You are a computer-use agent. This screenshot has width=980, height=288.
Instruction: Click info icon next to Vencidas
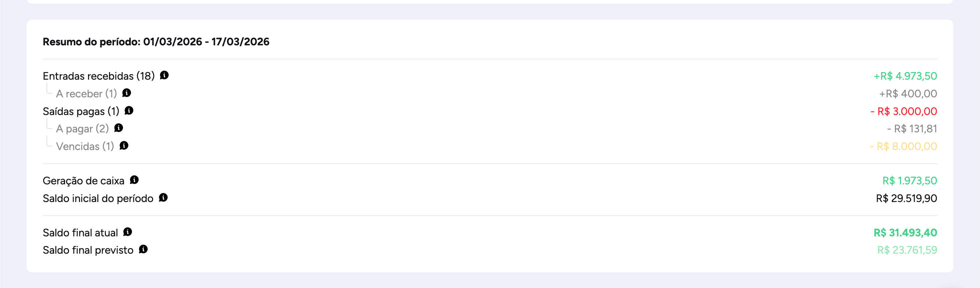pos(124,146)
